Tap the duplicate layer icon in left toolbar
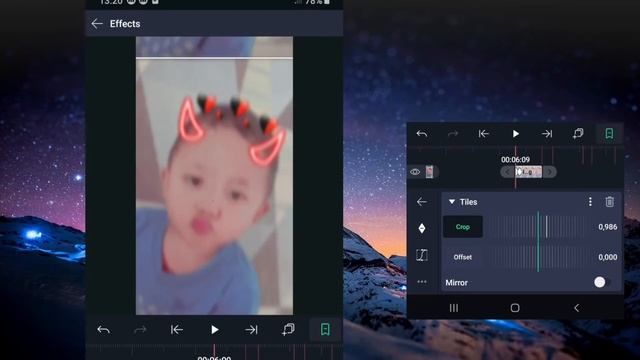The height and width of the screenshot is (360, 640). [288, 329]
